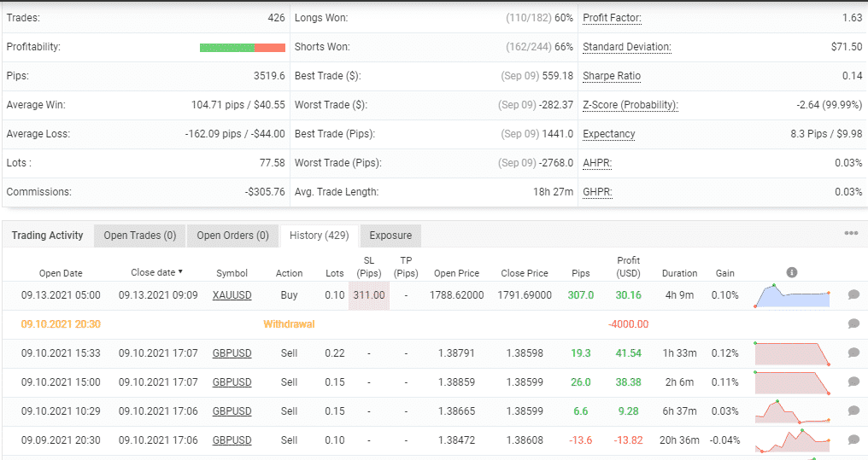Open comment bubble for GBPUSD 09.09.2021 trade
Viewport: 868px width, 460px height.
click(x=853, y=440)
